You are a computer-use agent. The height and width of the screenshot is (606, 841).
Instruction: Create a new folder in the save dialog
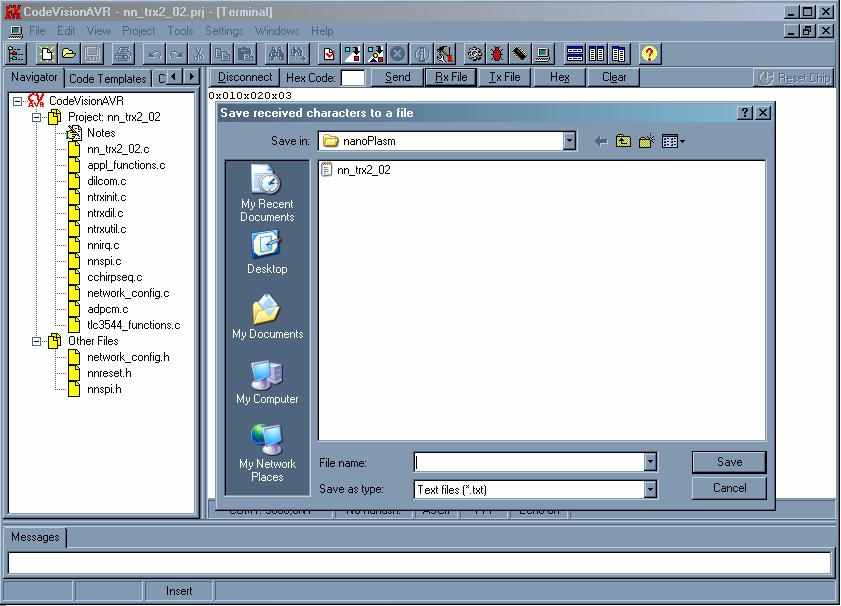(x=646, y=141)
